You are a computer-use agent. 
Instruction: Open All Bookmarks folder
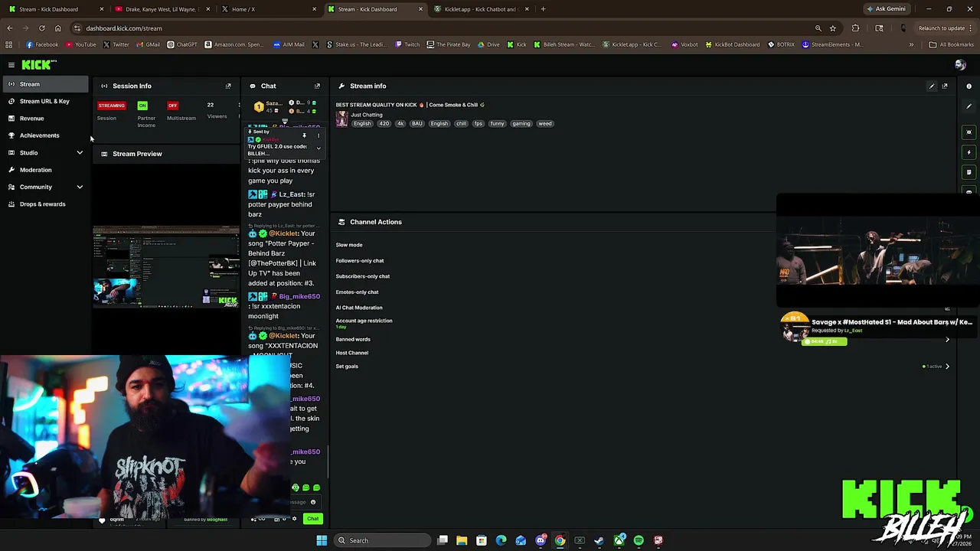click(x=951, y=44)
